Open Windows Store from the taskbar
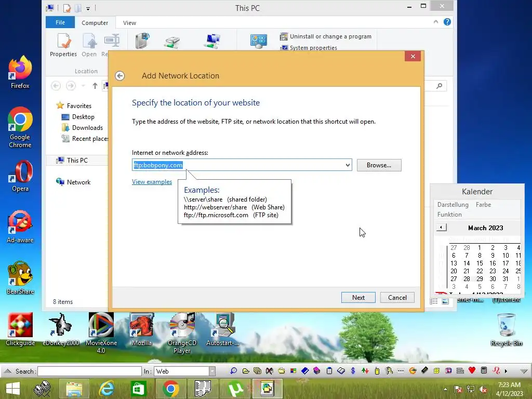532x399 pixels. coord(138,389)
